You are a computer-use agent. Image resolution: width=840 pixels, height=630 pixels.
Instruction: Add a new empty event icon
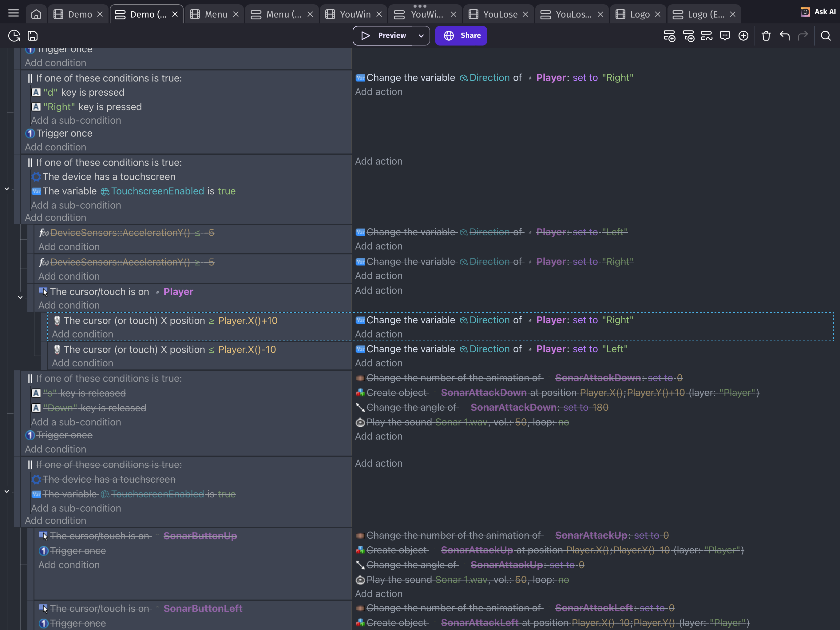pyautogui.click(x=669, y=36)
